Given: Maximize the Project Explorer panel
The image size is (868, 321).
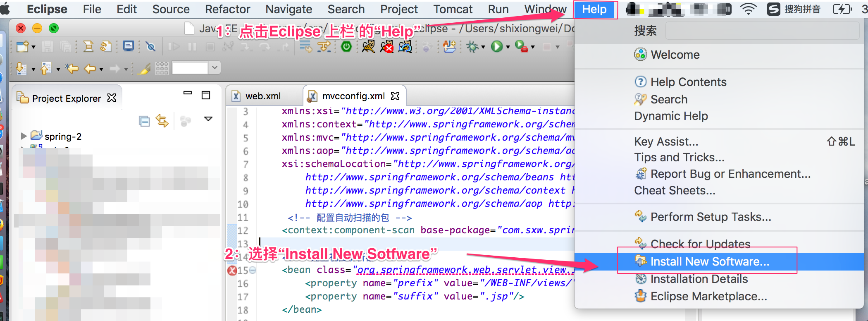Looking at the screenshot, I should coord(206,95).
